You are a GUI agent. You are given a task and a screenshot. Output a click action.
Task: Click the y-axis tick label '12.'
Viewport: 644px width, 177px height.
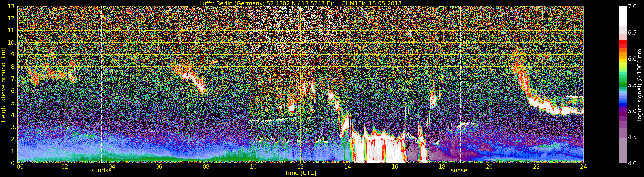12,18
